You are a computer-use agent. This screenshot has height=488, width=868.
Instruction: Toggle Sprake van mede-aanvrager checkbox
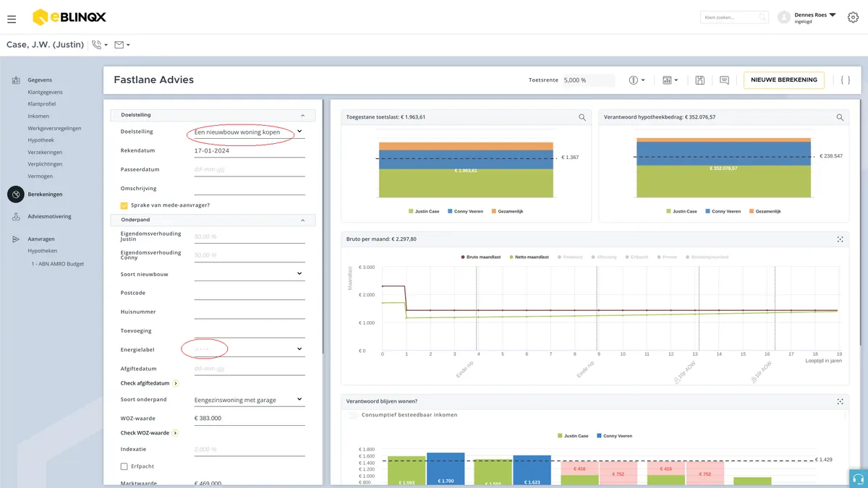(x=124, y=205)
